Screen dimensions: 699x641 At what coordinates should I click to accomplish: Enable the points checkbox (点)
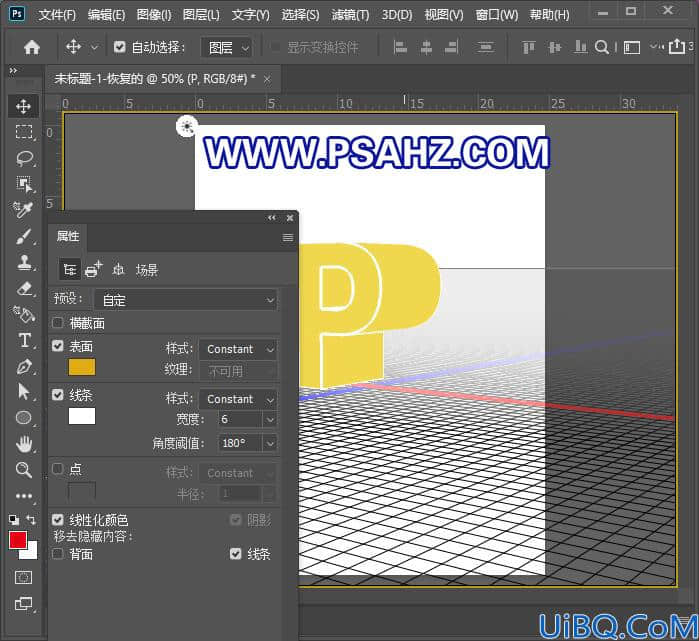click(x=58, y=468)
